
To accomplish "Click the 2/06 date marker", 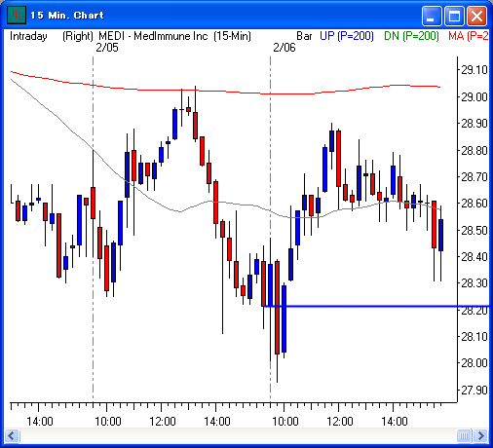I will [284, 48].
